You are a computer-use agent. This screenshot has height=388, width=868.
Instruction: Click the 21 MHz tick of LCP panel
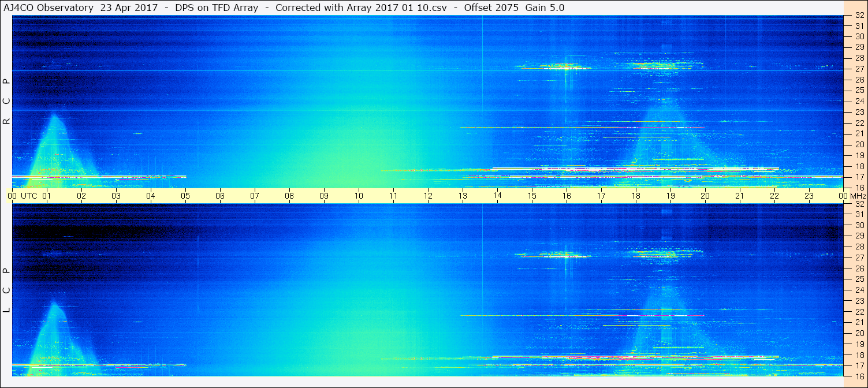pyautogui.click(x=859, y=322)
